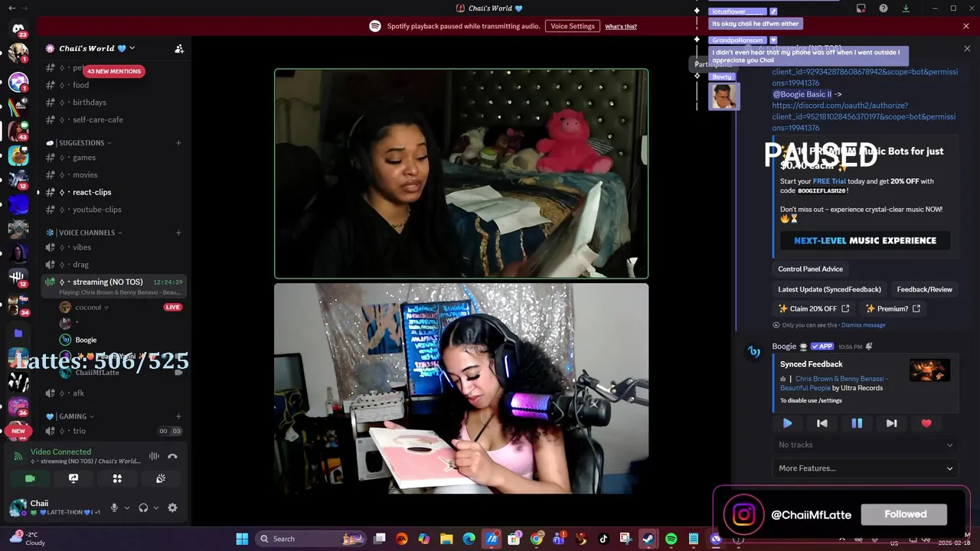Open the activities launcher in voice panel
Viewport: 980px width, 551px height.
117,478
